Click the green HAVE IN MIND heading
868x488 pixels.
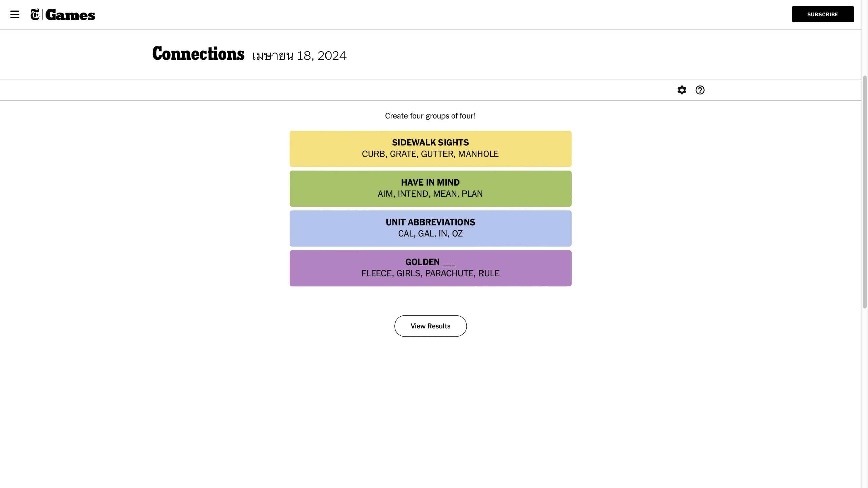430,182
